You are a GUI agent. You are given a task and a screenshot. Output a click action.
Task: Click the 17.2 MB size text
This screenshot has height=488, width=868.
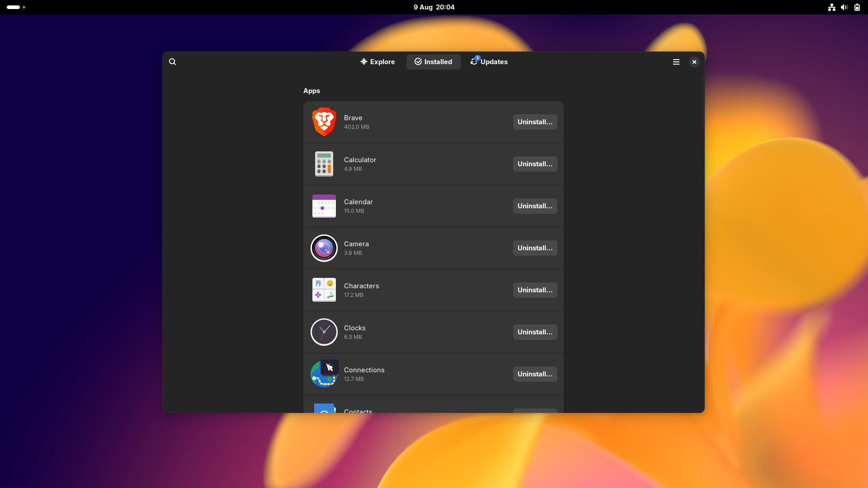click(x=354, y=295)
